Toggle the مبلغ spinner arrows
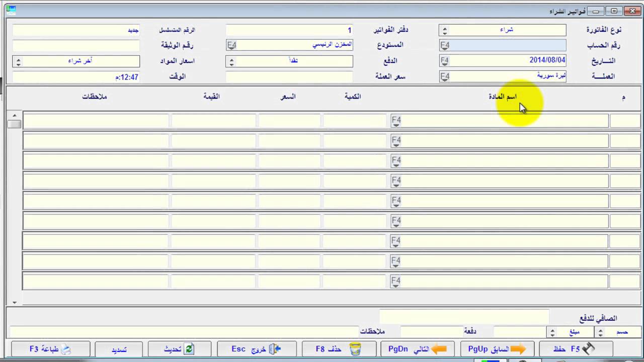 [x=552, y=332]
